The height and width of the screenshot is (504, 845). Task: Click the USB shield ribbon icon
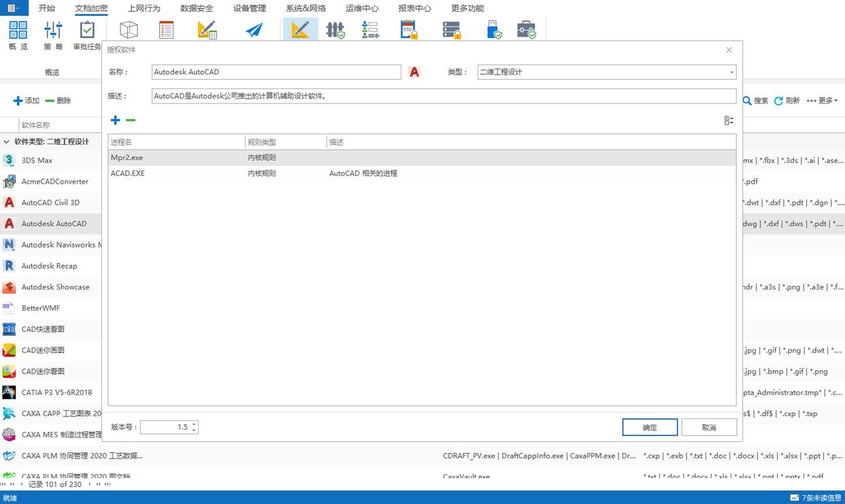coord(495,31)
